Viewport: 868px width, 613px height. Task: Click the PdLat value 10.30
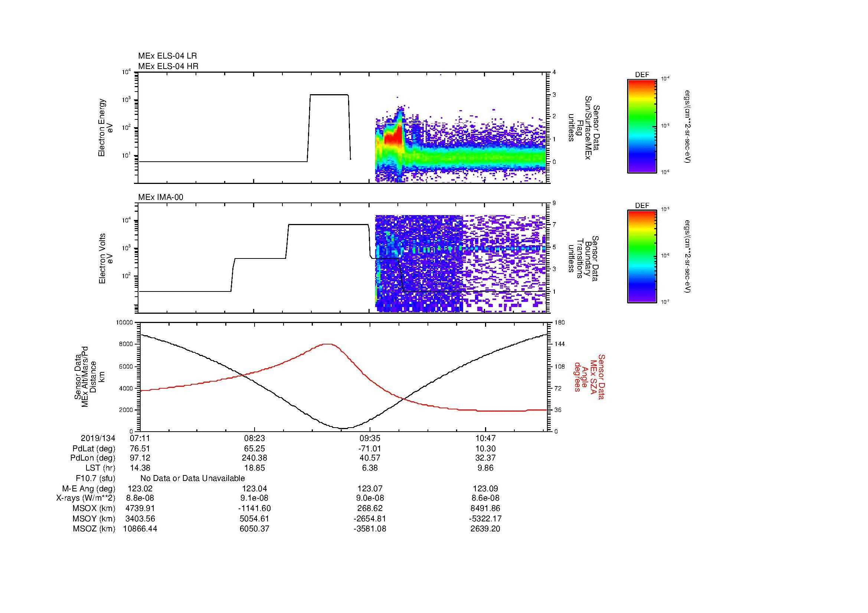tap(485, 449)
